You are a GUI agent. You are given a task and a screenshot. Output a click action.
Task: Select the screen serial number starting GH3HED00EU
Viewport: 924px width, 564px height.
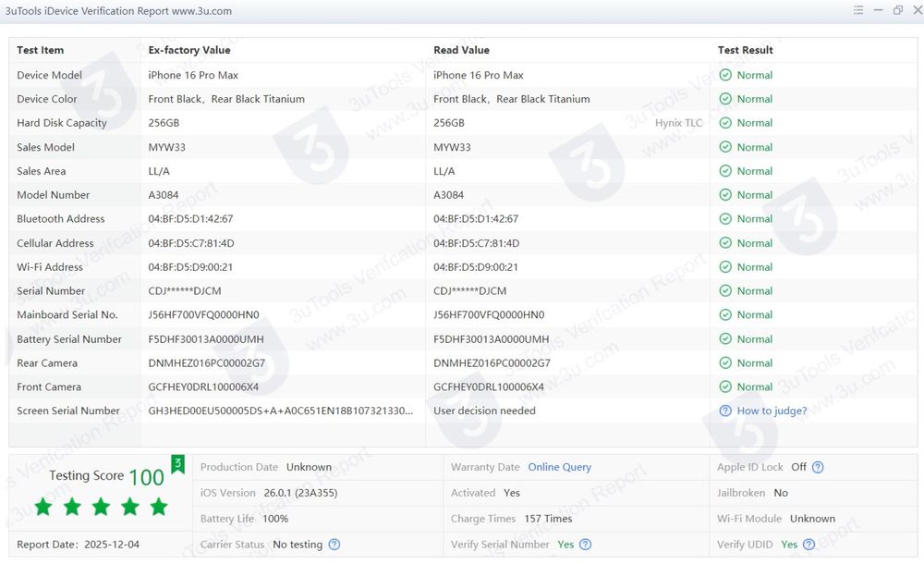pos(281,411)
